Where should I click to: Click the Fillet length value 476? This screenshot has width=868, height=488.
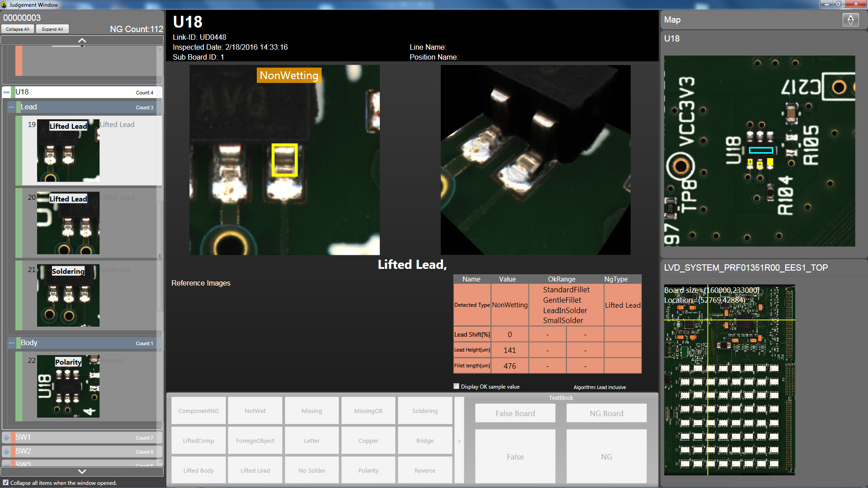point(509,366)
